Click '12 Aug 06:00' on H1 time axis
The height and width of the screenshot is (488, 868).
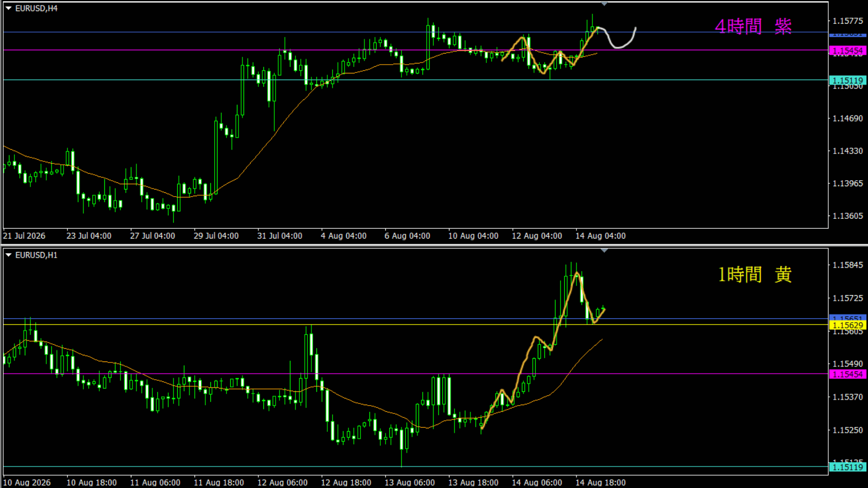tap(282, 482)
